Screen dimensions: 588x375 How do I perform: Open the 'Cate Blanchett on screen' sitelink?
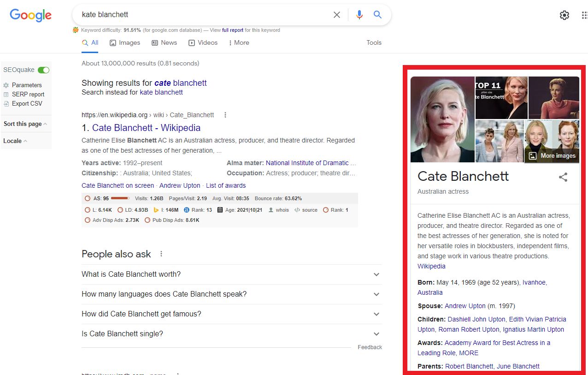point(118,185)
